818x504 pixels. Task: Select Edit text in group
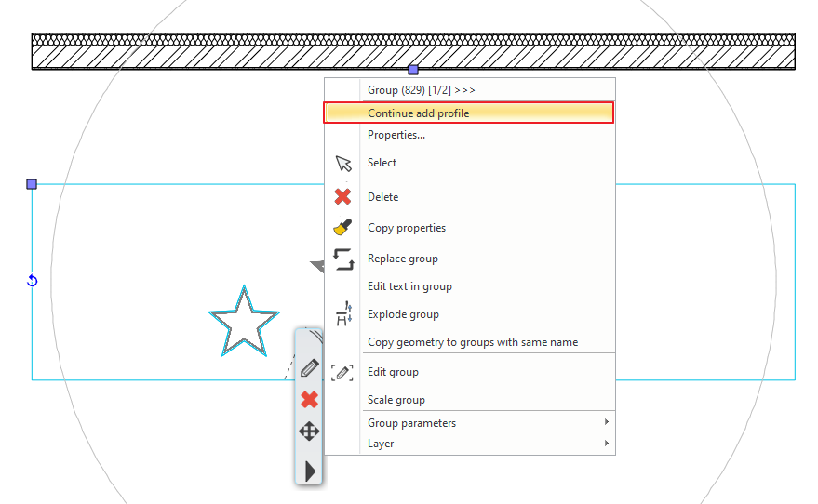(x=409, y=286)
